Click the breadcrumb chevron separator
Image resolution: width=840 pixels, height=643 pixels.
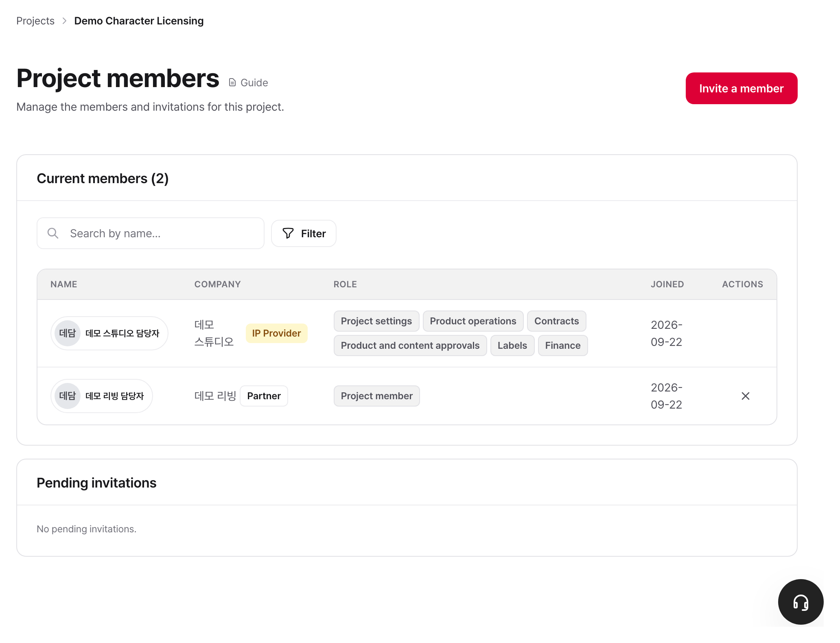tap(64, 21)
